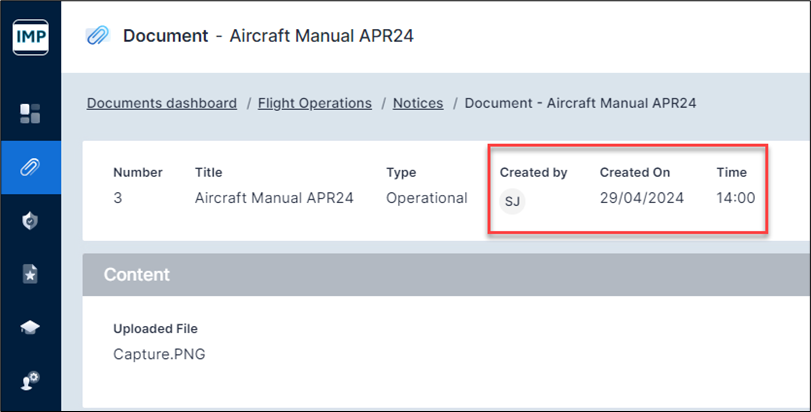
Task: Click the SJ creator avatar
Action: click(512, 201)
